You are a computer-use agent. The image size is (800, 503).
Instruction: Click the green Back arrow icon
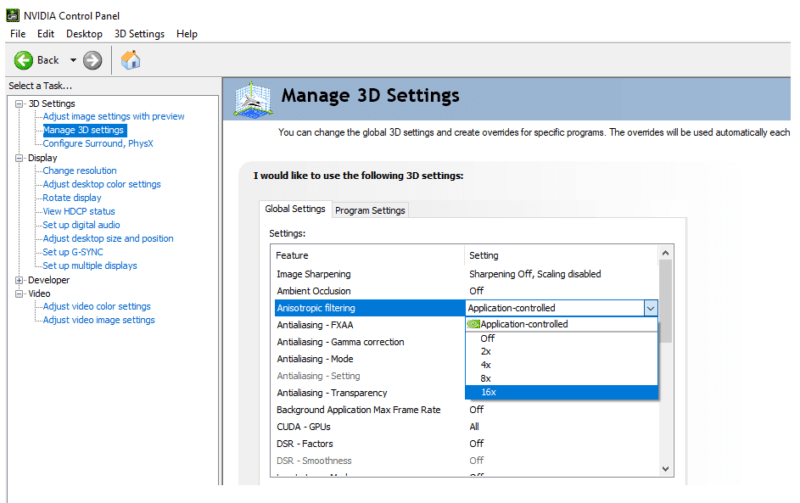[23, 60]
